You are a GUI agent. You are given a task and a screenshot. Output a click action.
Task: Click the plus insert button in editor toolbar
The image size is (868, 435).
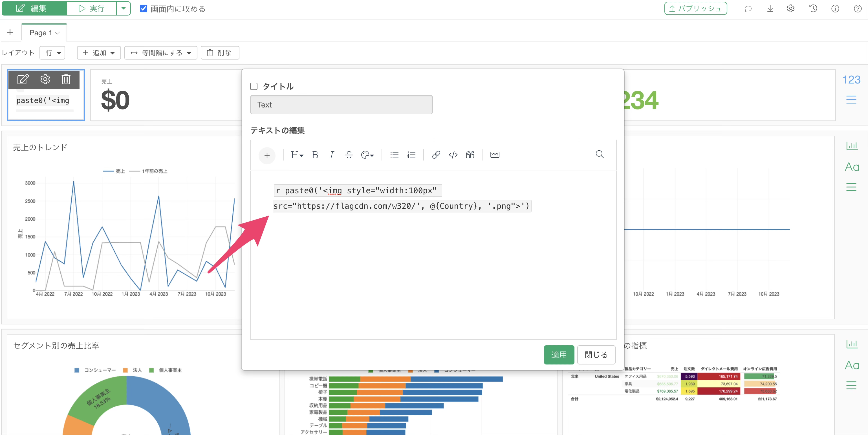267,155
